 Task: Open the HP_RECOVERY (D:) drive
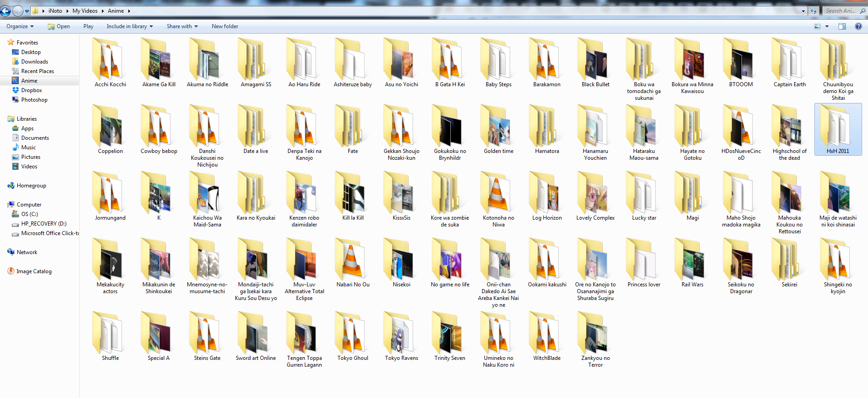44,224
